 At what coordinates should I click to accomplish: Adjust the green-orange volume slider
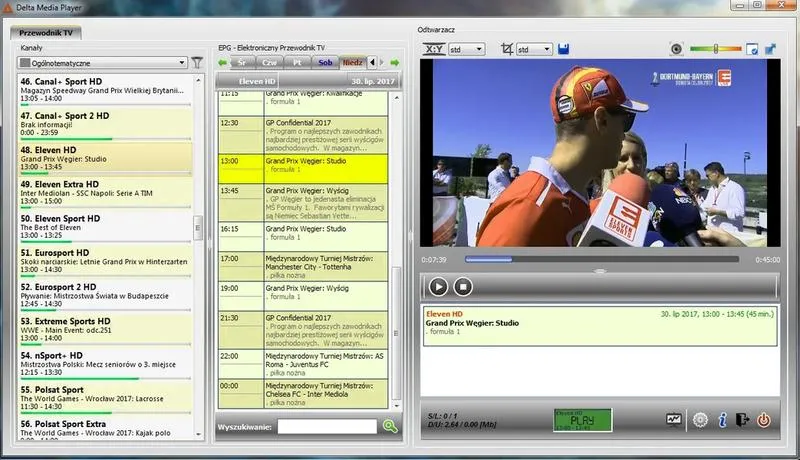click(x=715, y=49)
